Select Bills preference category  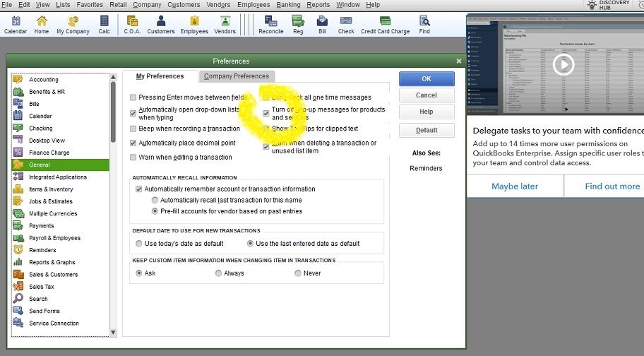click(61, 104)
